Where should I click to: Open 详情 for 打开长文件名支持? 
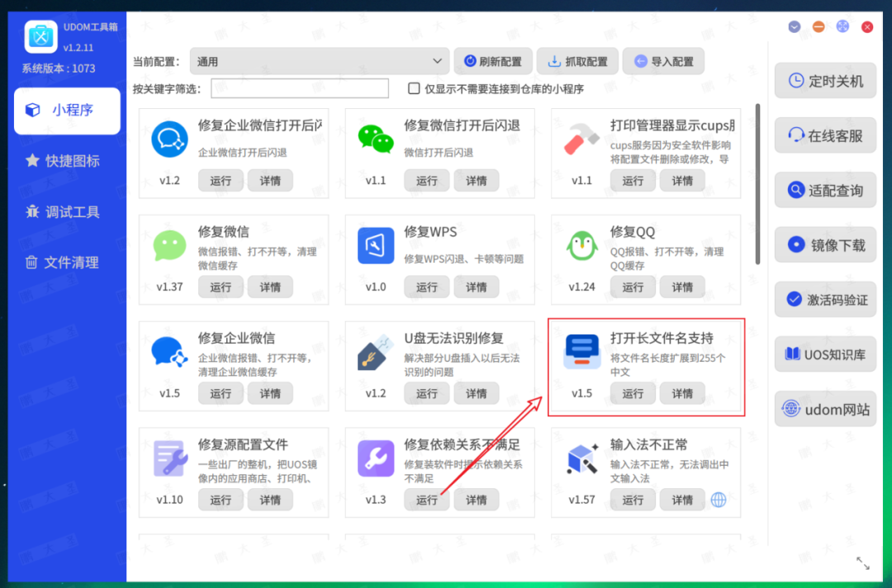682,394
